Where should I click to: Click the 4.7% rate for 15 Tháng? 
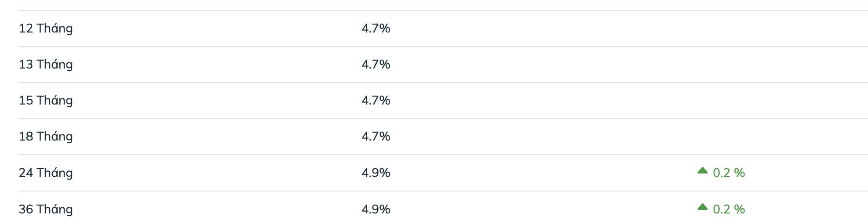[376, 101]
